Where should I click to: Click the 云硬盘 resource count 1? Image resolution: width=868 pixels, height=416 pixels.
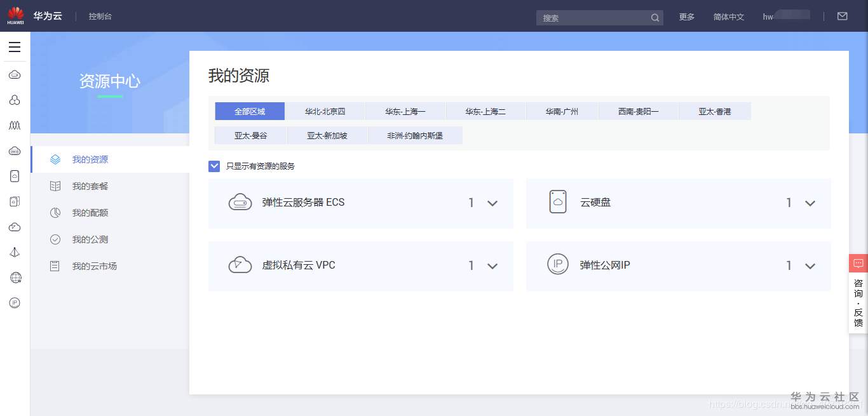[x=789, y=203]
